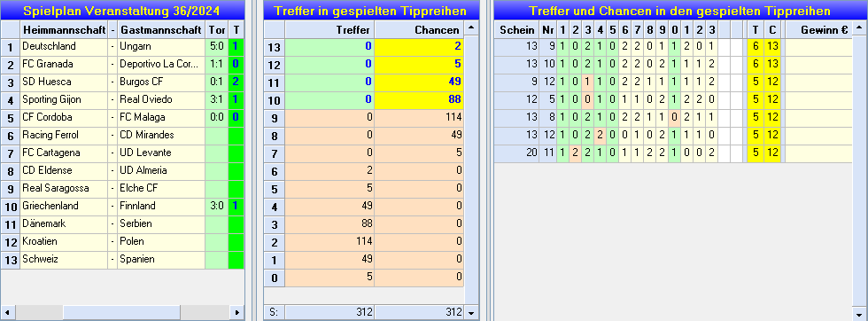Click the Schein value 9 in the third row
868x321 pixels.
[516, 82]
